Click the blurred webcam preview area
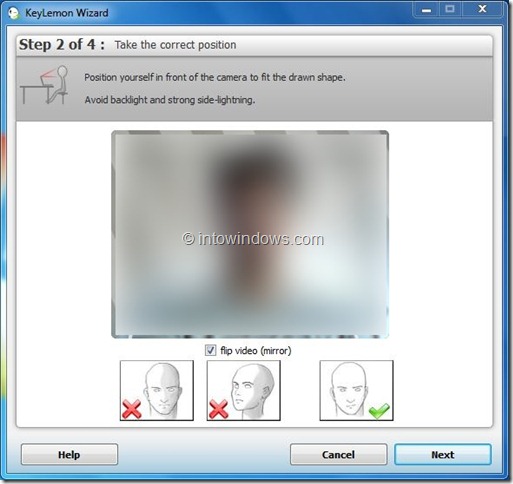Viewport: 513px width, 484px height. (x=250, y=234)
